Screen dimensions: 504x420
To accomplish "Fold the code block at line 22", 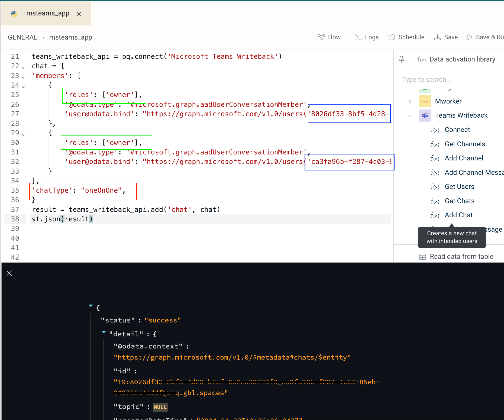I will (x=23, y=67).
